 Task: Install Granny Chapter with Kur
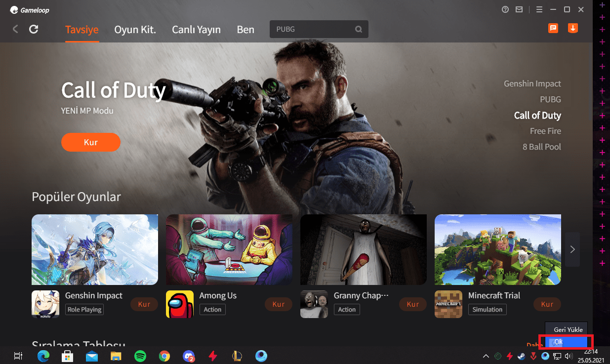click(x=413, y=304)
